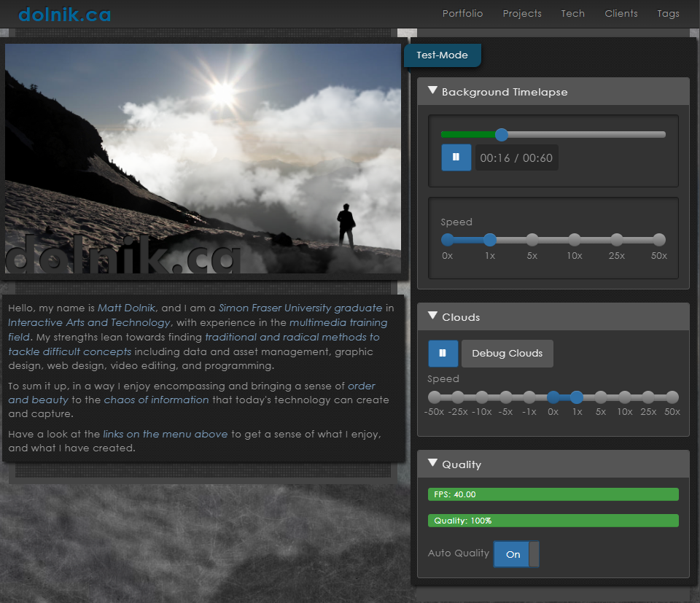The width and height of the screenshot is (700, 603).
Task: Navigate to the Clients page
Action: 621,13
